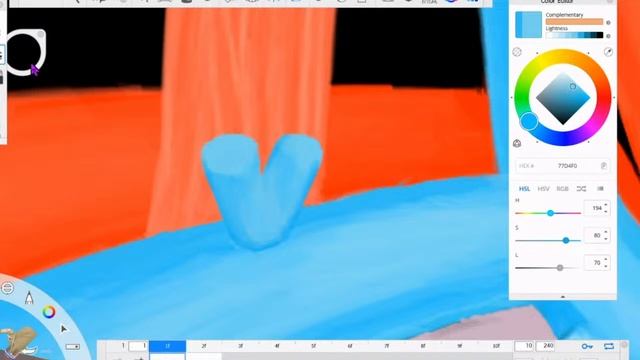
Task: Increase the lightness value with up arrow
Action: (x=606, y=260)
